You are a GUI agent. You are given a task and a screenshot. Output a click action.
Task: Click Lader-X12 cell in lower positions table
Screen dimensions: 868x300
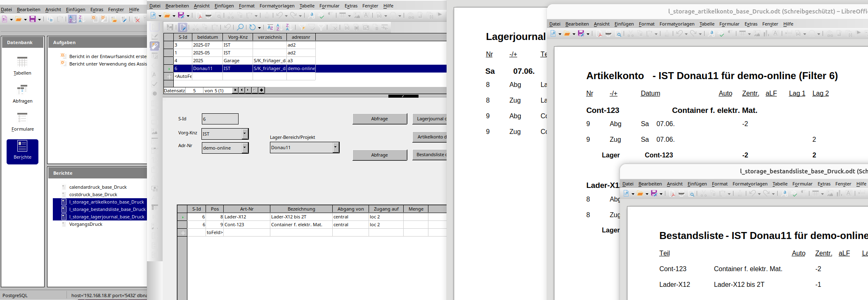[x=247, y=217]
